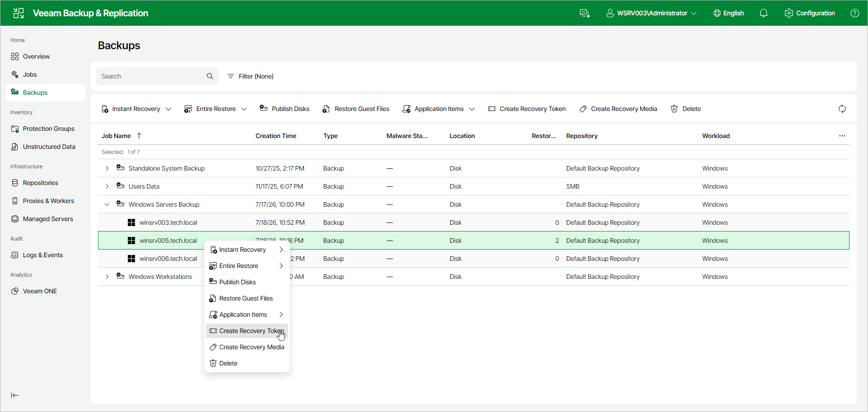Click the sort arrow next to Job Name
Viewport: 868px width, 412px height.
click(139, 136)
